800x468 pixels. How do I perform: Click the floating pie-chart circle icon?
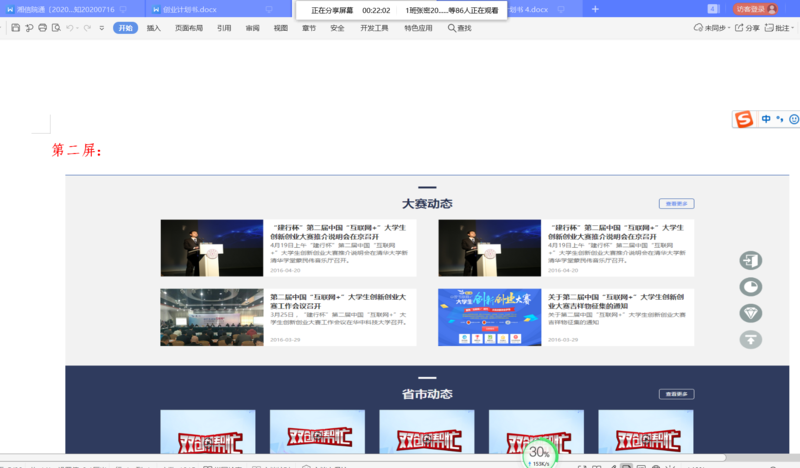click(751, 287)
